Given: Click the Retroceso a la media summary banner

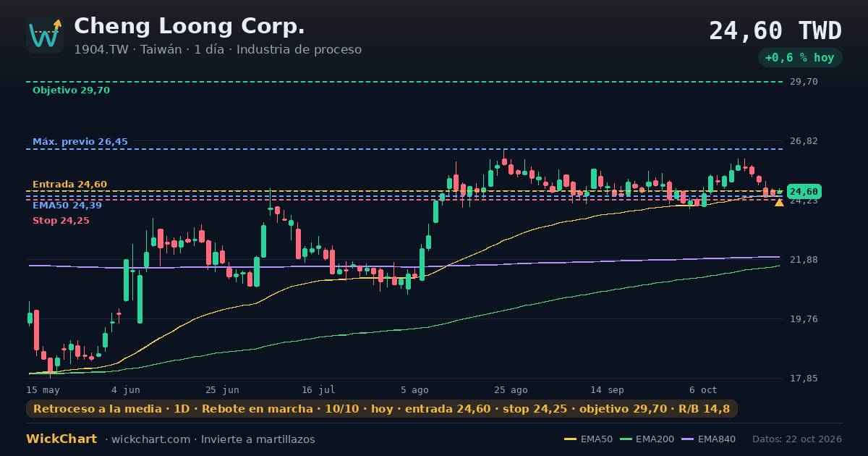Looking at the screenshot, I should (x=382, y=409).
